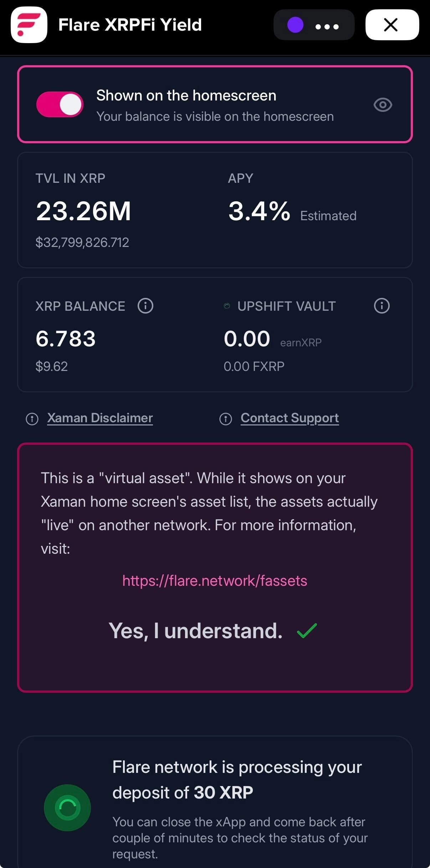Click the green processing spinner icon
The width and height of the screenshot is (430, 868).
(67, 807)
